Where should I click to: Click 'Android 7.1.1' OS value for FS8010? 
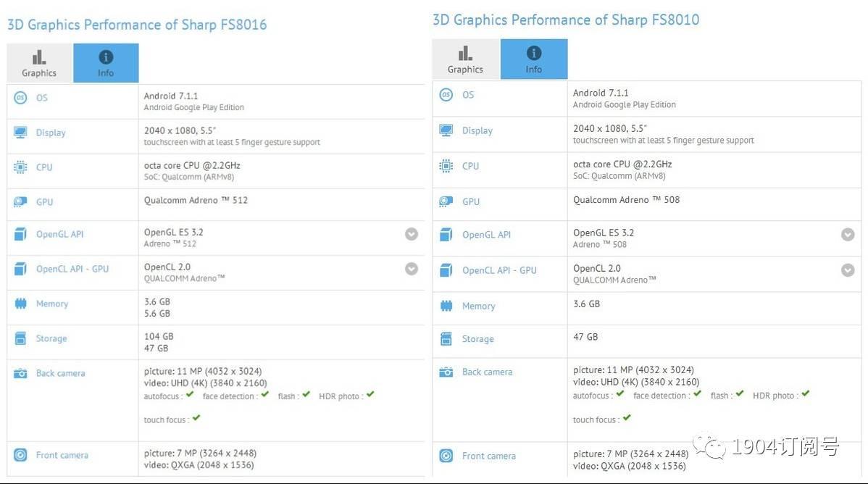(x=601, y=93)
